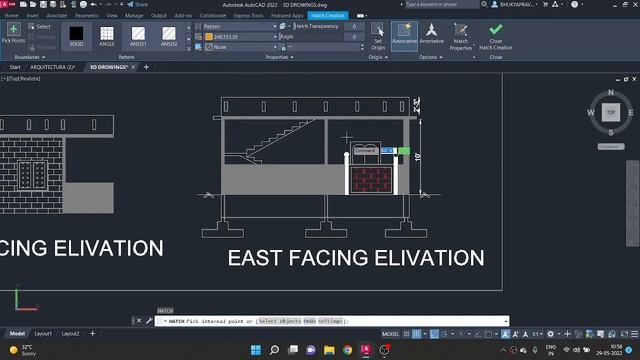Open the hatch type Pattern dropdown

pyautogui.click(x=240, y=26)
